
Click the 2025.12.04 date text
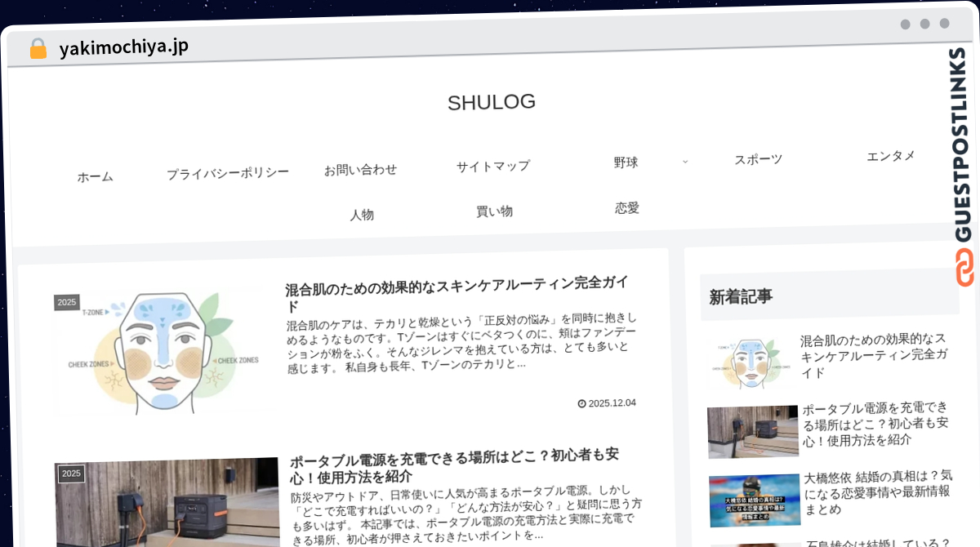point(612,403)
